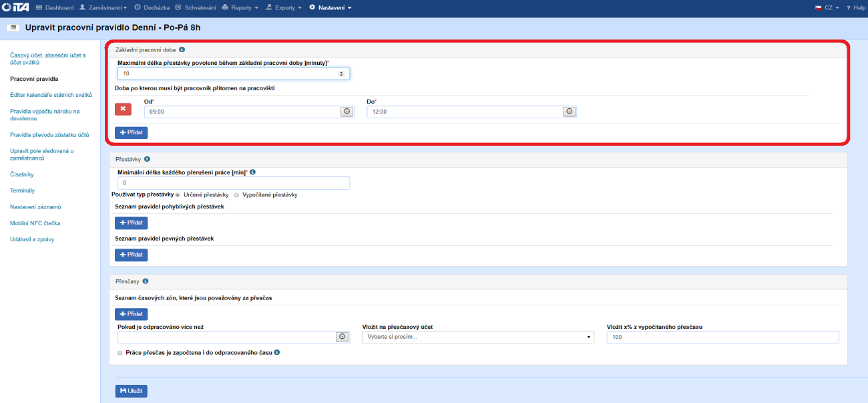
Task: Enable Práce přesčas je započtena checkbox
Action: click(120, 352)
